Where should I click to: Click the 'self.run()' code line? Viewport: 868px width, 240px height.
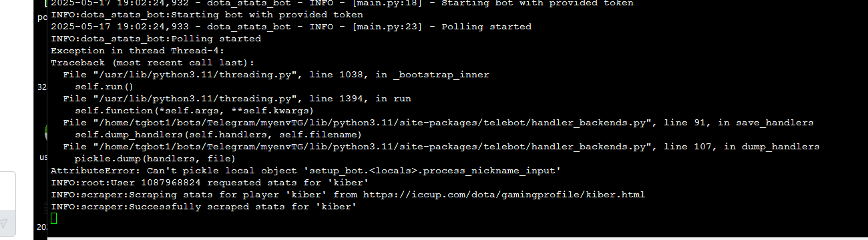click(104, 87)
